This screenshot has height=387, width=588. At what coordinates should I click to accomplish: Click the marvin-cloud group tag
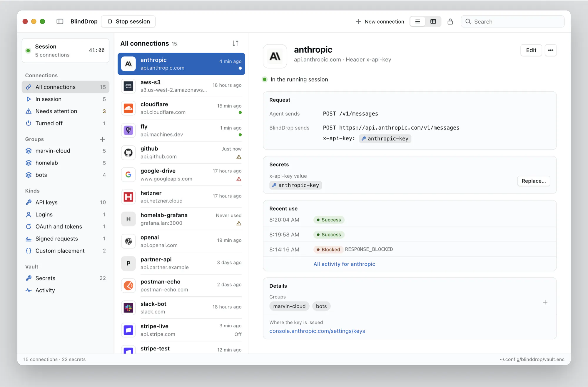[x=289, y=306]
